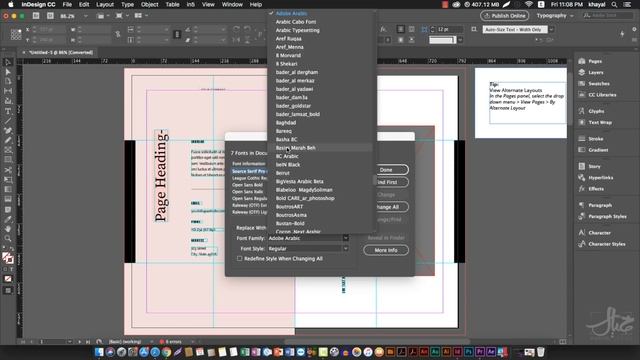Select the Type tool

[x=8, y=111]
